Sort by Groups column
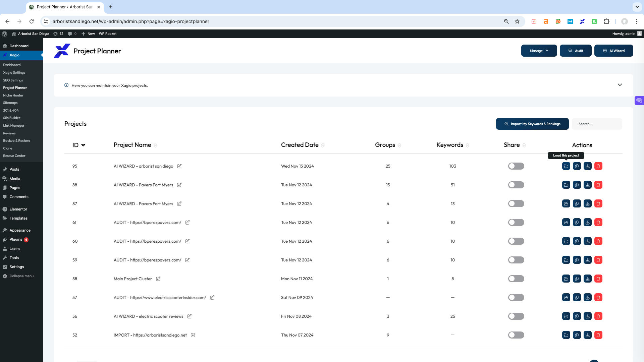This screenshot has width=644, height=362. 388,145
